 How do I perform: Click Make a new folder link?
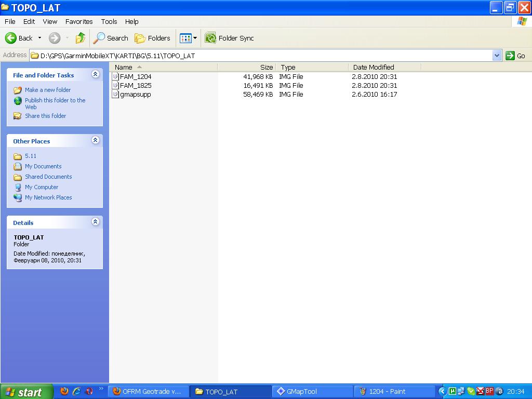(48, 90)
